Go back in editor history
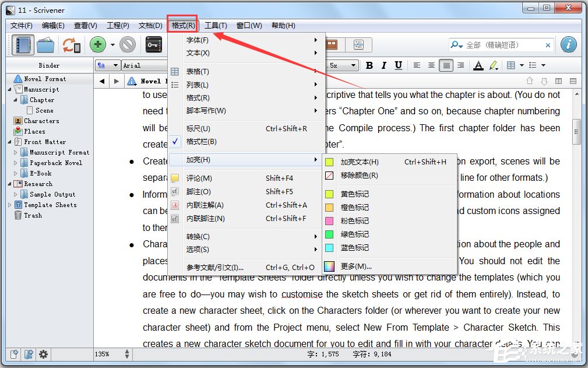The height and width of the screenshot is (368, 588). pyautogui.click(x=102, y=81)
